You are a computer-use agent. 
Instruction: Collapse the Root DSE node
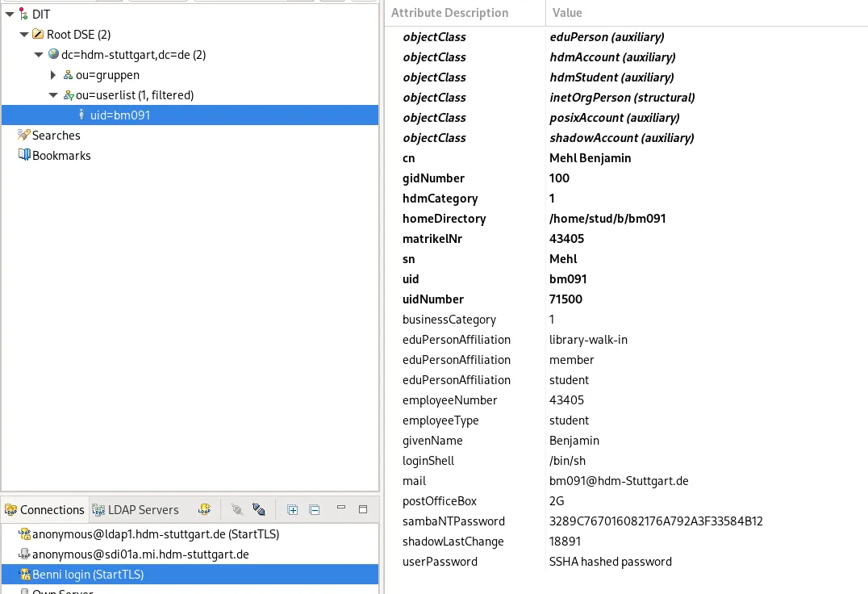click(23, 34)
